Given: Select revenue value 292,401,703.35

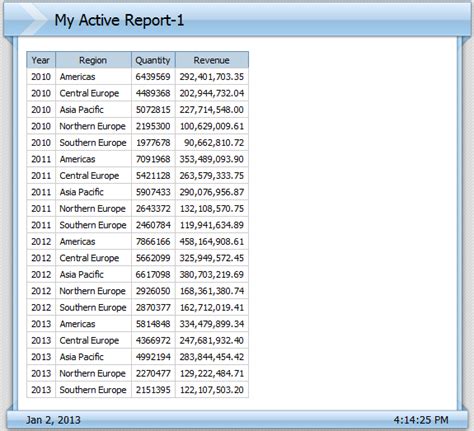Looking at the screenshot, I should pos(212,77).
